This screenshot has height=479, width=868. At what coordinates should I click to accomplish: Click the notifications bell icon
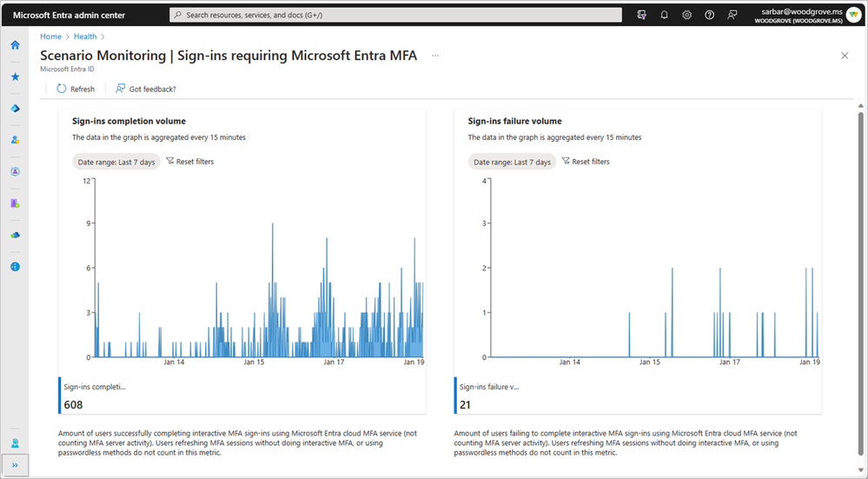[665, 15]
